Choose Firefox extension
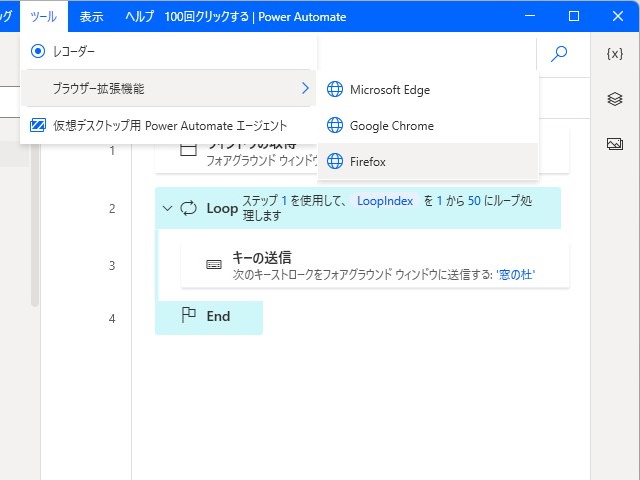640x480 pixels. click(428, 161)
